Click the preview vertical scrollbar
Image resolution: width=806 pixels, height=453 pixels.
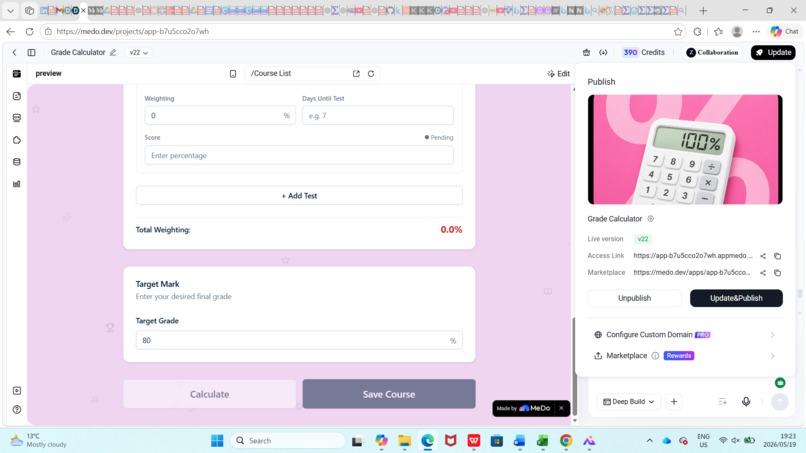(x=575, y=365)
